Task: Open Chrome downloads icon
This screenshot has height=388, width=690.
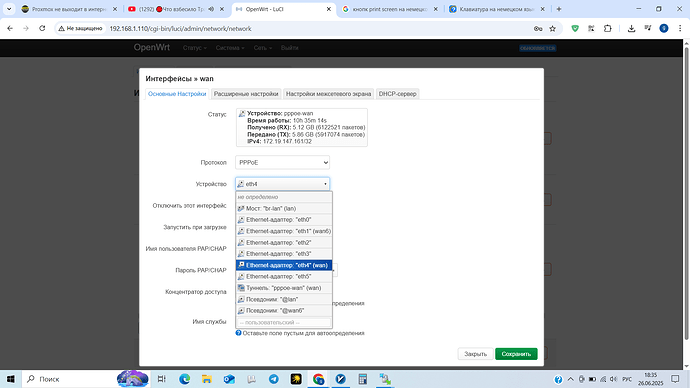Action: (631, 29)
